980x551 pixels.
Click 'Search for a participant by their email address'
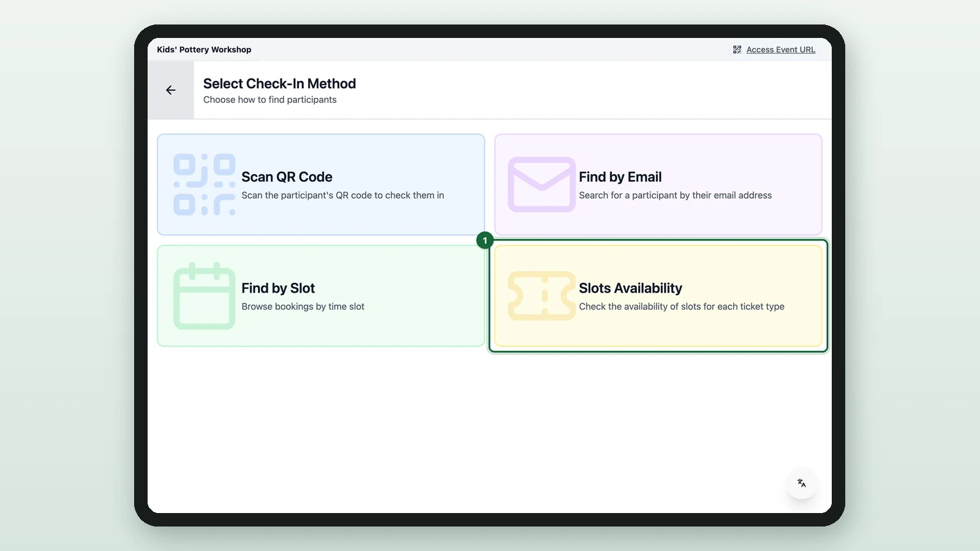(x=675, y=195)
